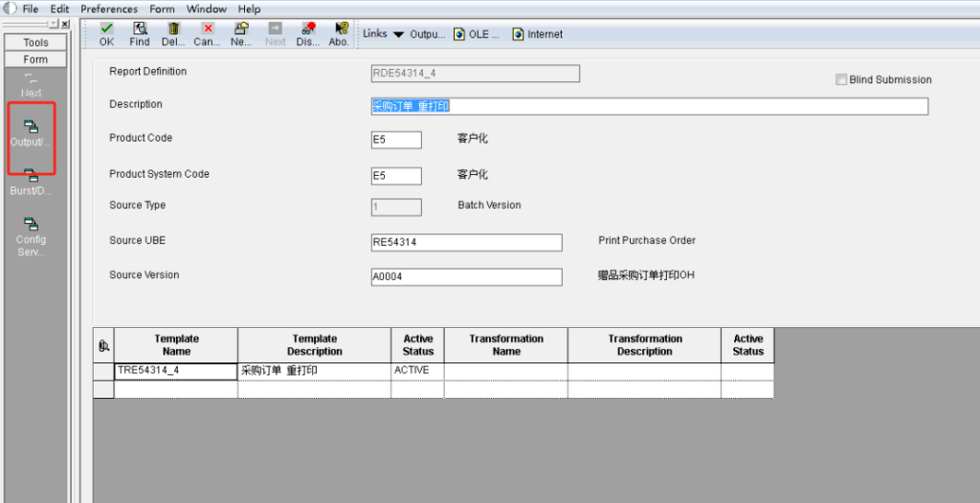Click the Cancel red X icon
Viewport: 980px width, 503px height.
(x=208, y=29)
